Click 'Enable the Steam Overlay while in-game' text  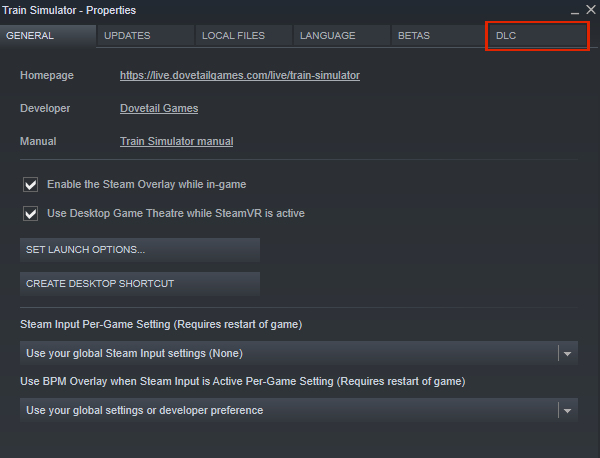[147, 184]
